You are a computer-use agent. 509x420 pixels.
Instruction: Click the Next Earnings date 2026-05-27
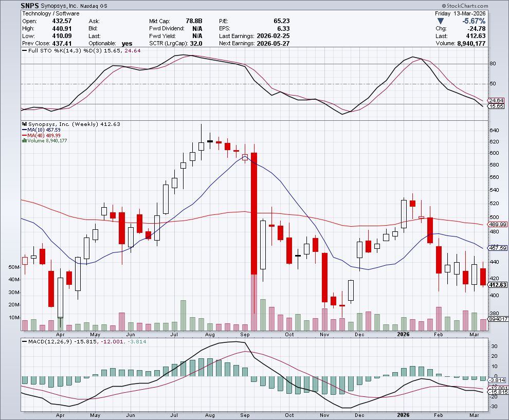[273, 44]
